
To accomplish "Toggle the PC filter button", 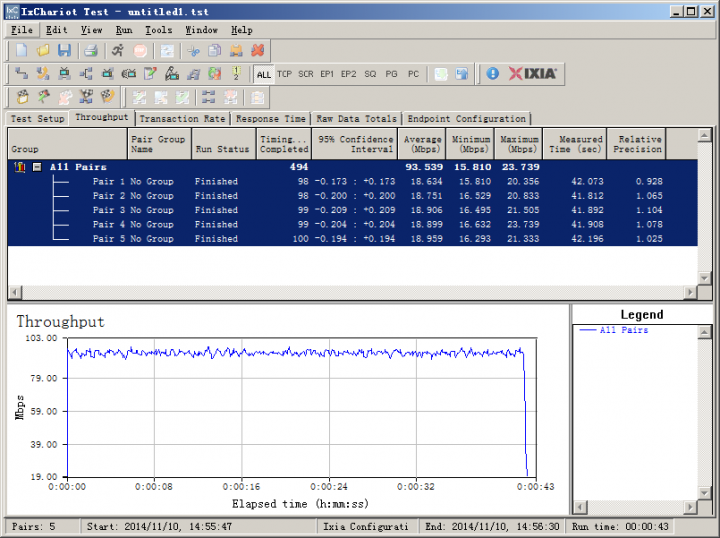I will coord(413,74).
